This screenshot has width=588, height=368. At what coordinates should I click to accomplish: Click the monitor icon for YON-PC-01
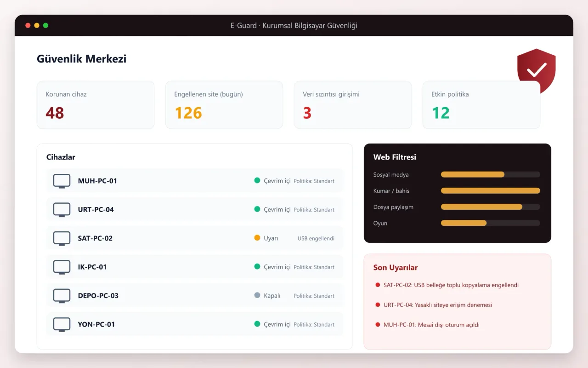click(x=62, y=324)
